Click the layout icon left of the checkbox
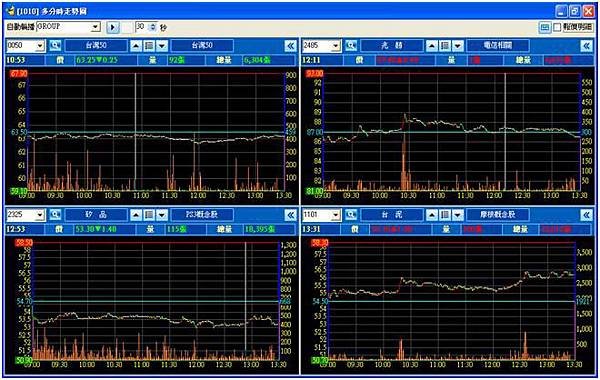The width and height of the screenshot is (600, 380). [x=545, y=27]
